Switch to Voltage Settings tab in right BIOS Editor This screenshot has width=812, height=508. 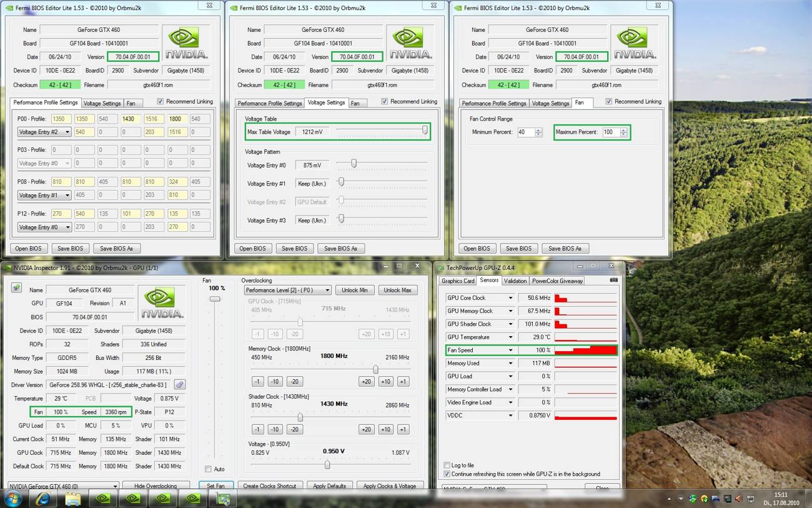click(x=550, y=103)
